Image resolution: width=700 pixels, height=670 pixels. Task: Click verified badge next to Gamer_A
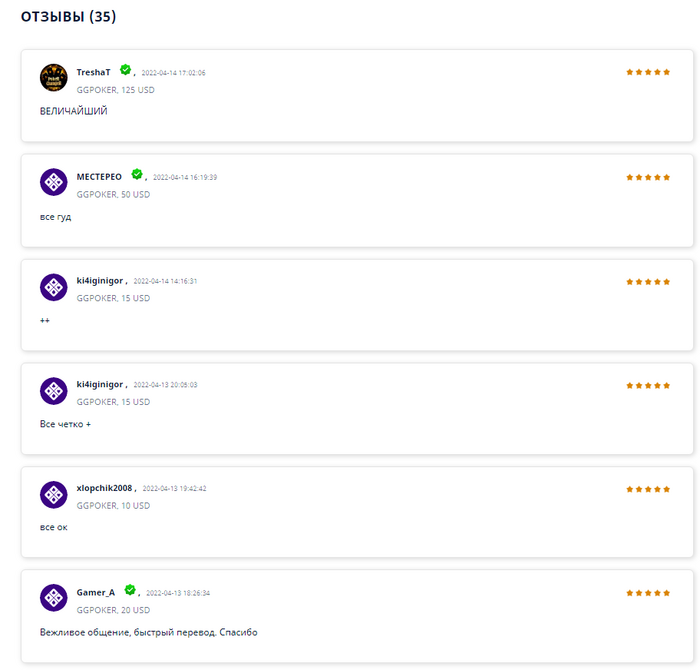[x=130, y=590]
